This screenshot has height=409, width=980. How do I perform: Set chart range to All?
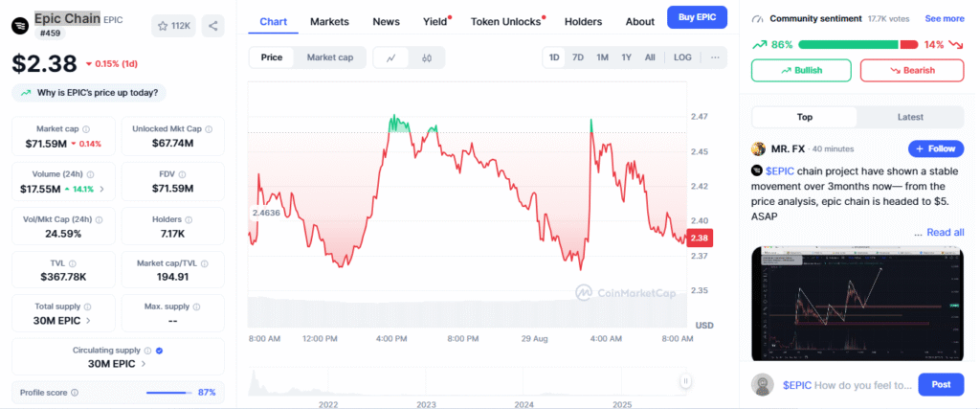[650, 57]
